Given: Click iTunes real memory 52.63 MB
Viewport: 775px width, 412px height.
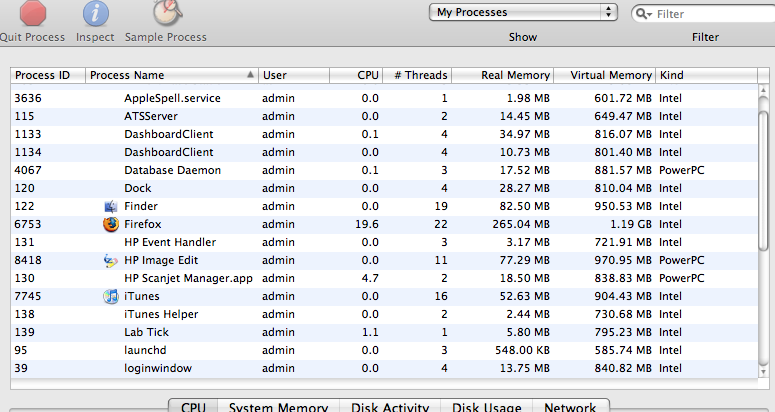Looking at the screenshot, I should pos(524,296).
